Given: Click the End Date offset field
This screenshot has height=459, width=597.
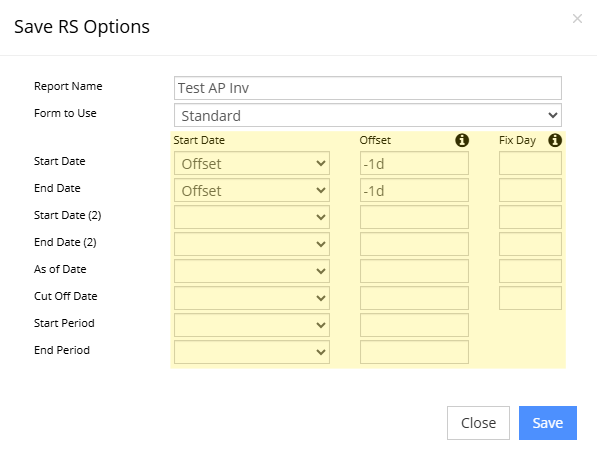Looking at the screenshot, I should (414, 190).
